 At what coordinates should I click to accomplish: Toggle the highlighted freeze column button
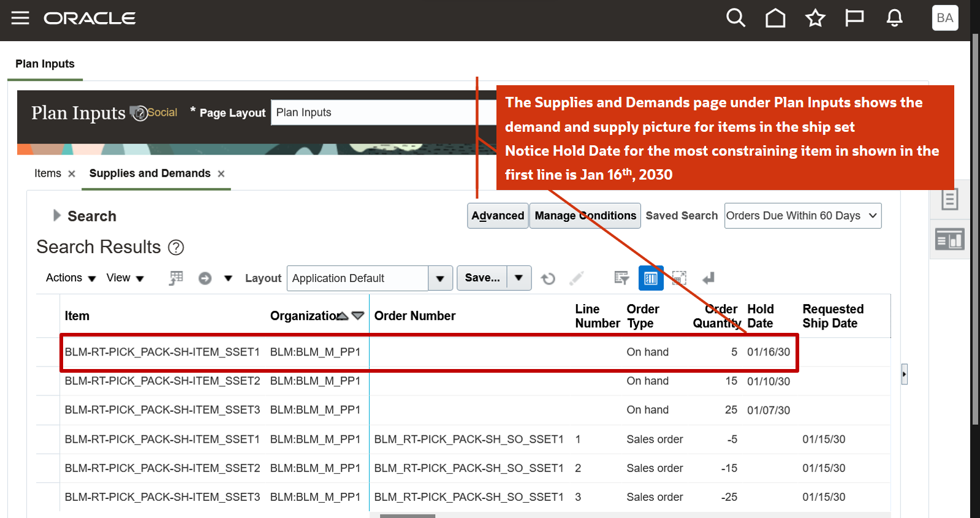click(651, 278)
